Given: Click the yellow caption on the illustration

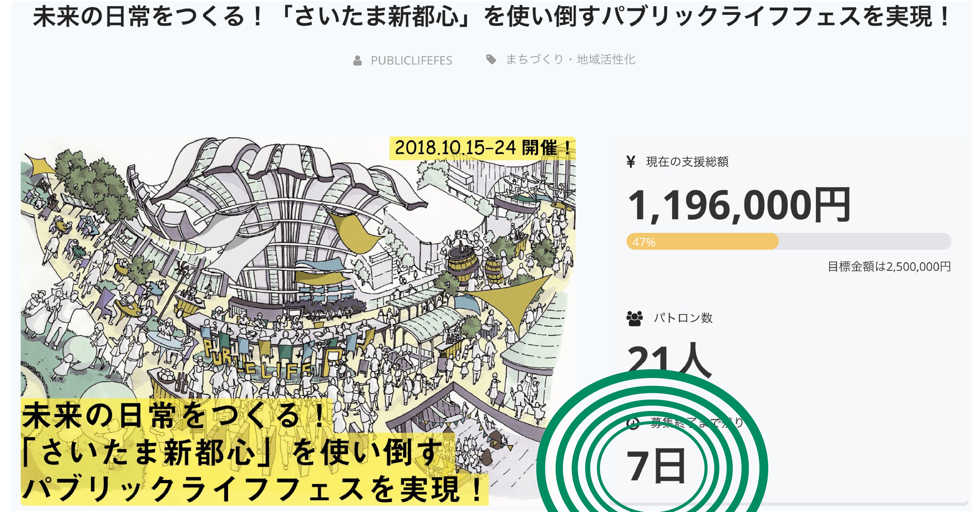Looking at the screenshot, I should [251, 452].
